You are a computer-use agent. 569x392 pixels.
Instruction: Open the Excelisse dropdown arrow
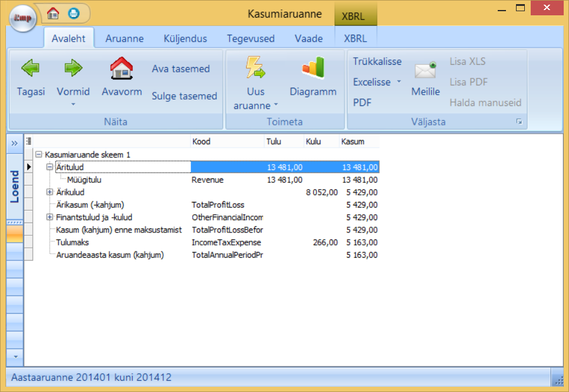[x=399, y=82]
